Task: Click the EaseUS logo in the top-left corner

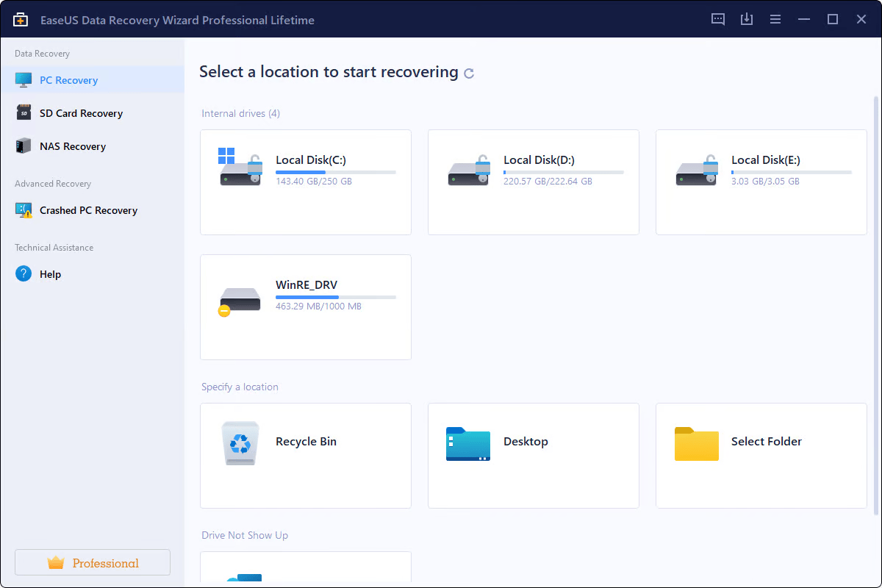Action: click(20, 19)
